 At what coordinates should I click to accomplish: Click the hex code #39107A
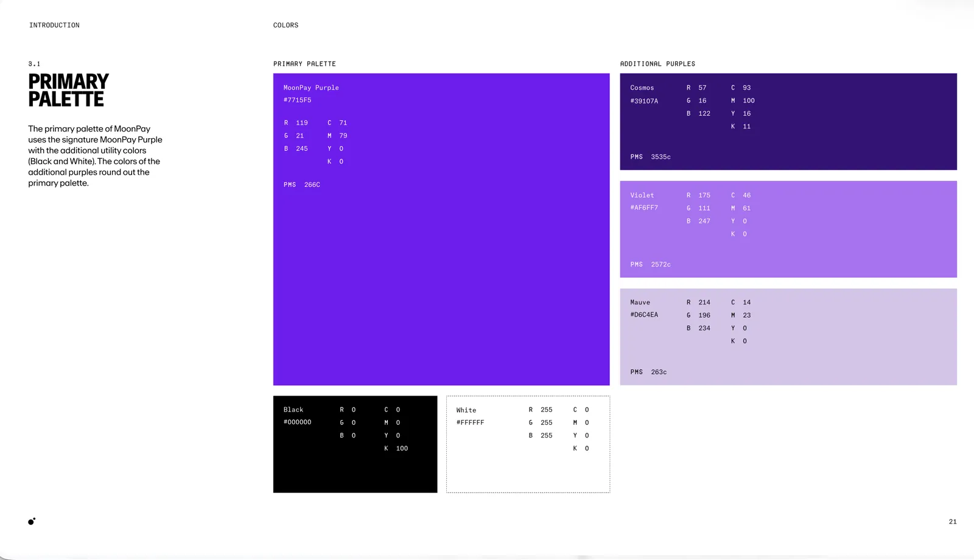tap(644, 101)
